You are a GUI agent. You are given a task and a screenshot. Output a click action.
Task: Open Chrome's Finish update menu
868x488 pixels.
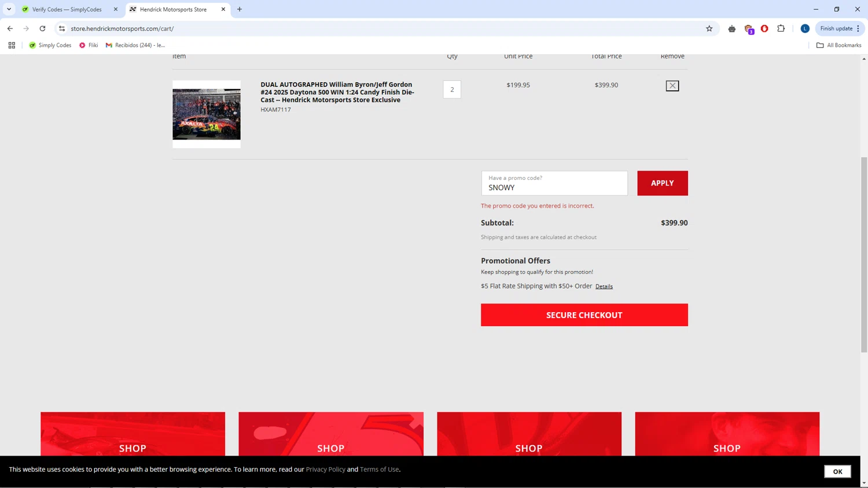click(840, 28)
